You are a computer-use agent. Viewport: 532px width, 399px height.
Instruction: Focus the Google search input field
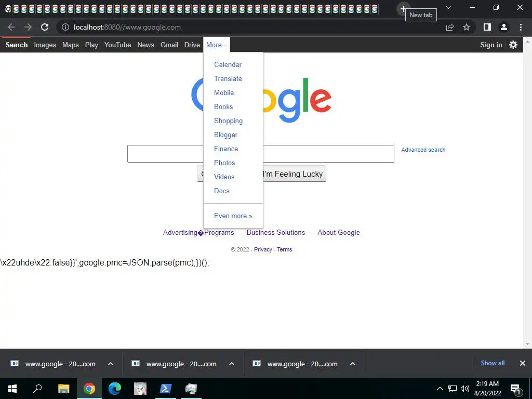(261, 154)
